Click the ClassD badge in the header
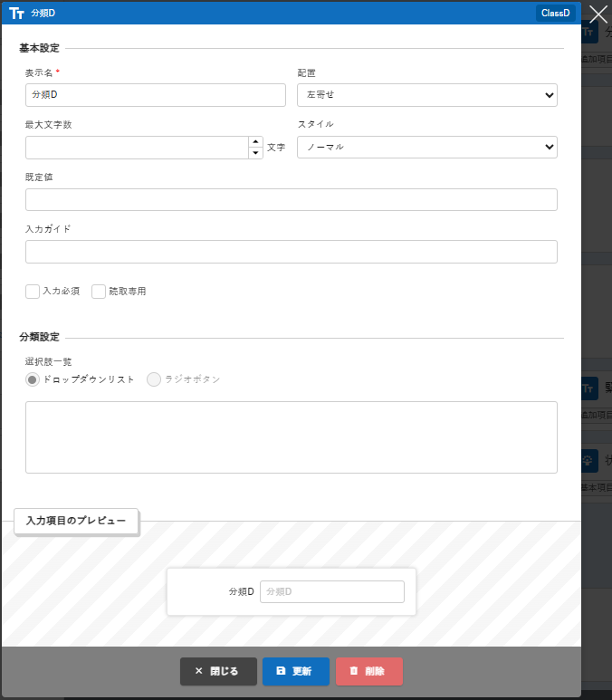Image resolution: width=612 pixels, height=700 pixels. 555,14
